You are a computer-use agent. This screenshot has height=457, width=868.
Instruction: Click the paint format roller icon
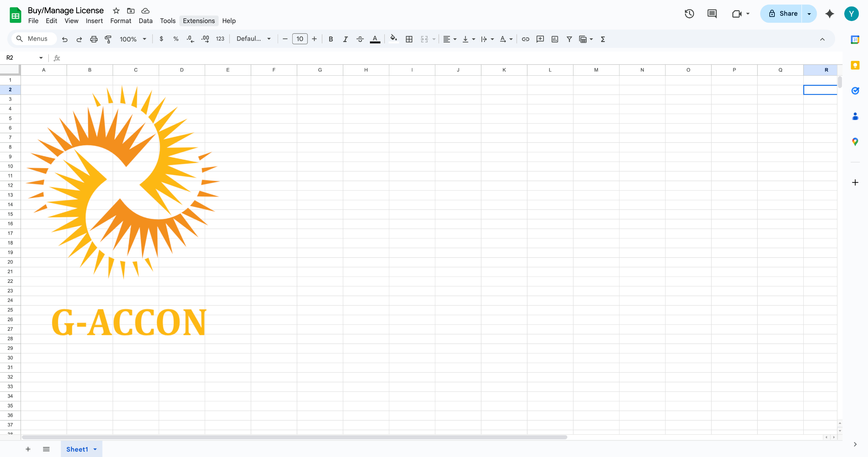click(x=108, y=39)
